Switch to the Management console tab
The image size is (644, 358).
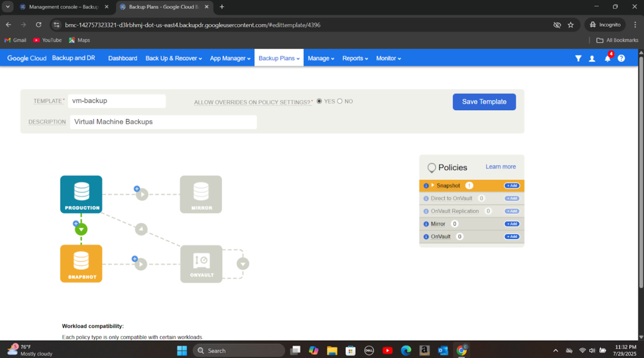point(64,7)
